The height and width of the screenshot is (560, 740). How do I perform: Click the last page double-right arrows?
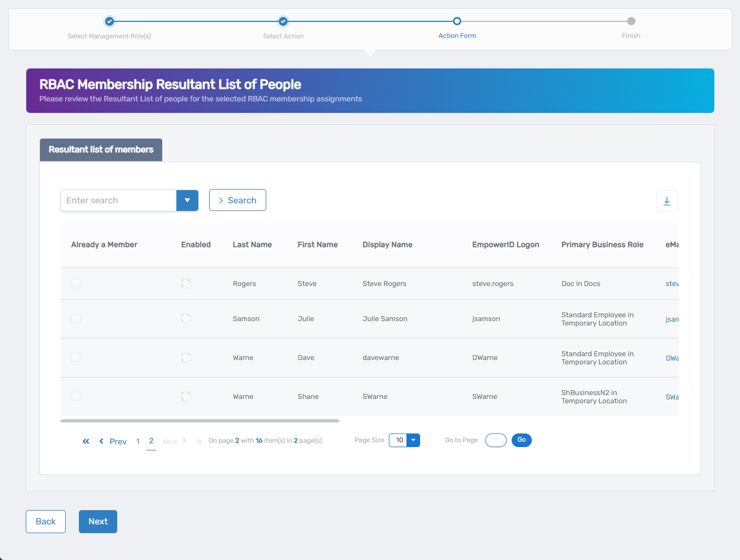click(198, 441)
